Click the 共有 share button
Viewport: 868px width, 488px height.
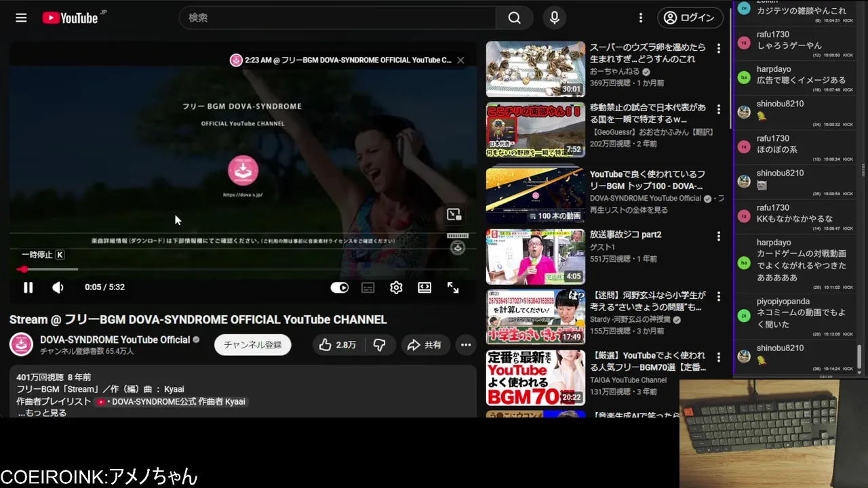[424, 345]
